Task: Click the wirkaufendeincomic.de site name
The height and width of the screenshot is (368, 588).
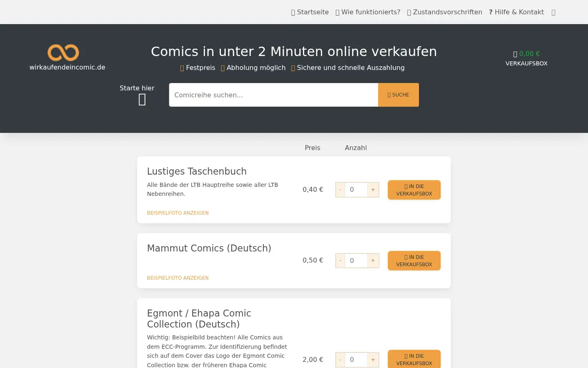Action: pyautogui.click(x=67, y=67)
